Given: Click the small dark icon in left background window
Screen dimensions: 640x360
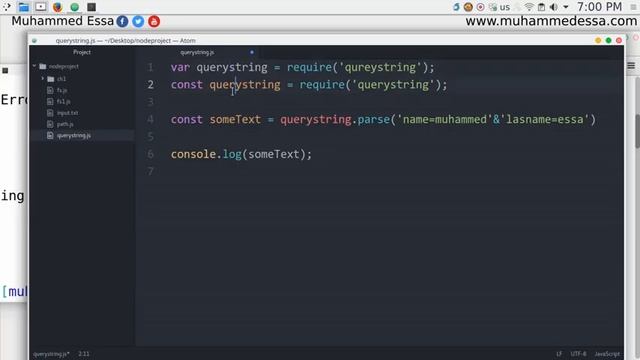Looking at the screenshot, I should (x=5, y=71).
